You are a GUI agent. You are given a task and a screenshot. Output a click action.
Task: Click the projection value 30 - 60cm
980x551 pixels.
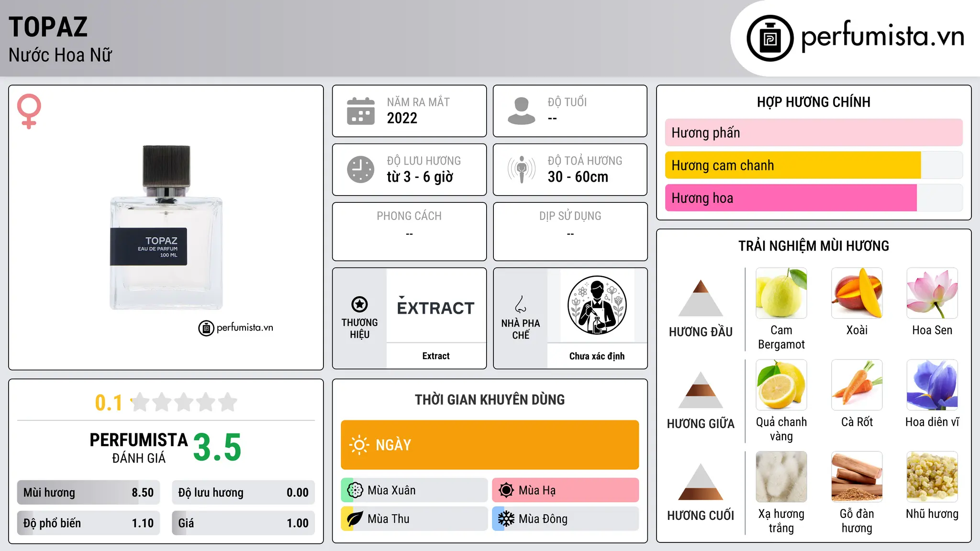click(578, 177)
